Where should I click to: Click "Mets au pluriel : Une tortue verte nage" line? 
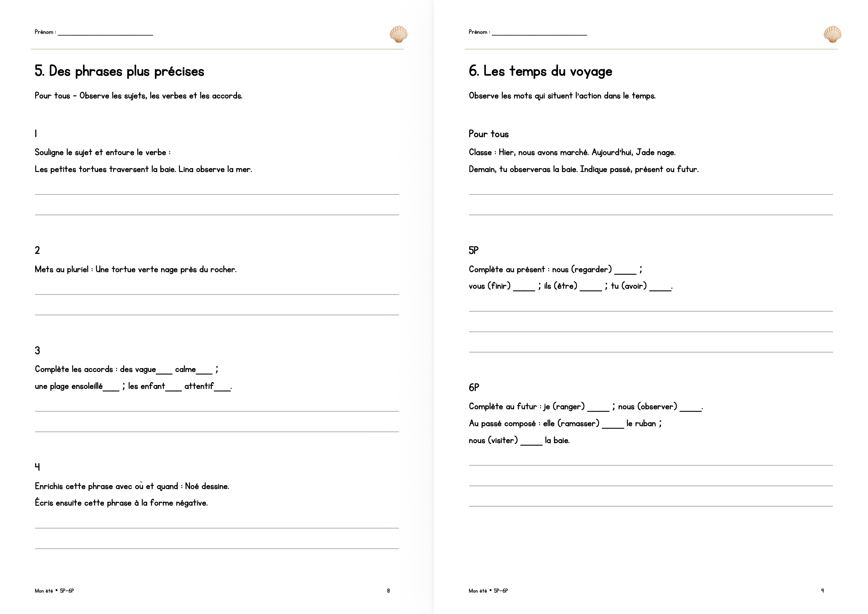[x=135, y=270]
